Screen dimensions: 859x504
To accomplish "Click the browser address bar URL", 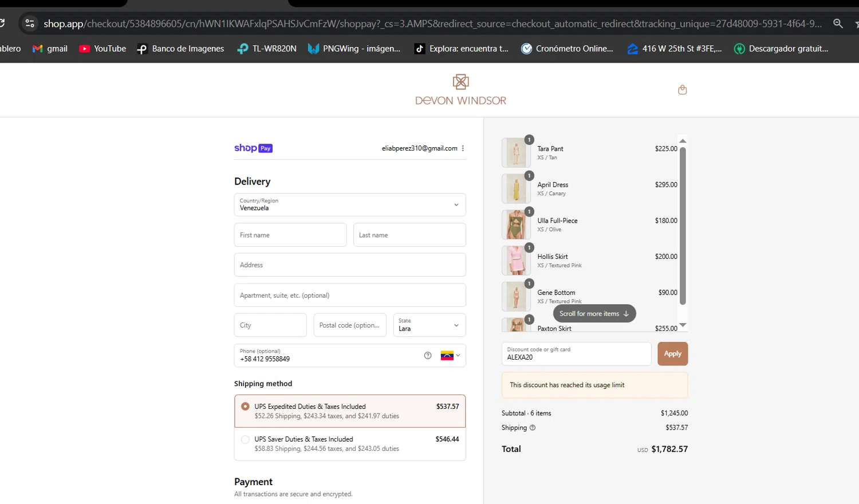I will click(432, 23).
